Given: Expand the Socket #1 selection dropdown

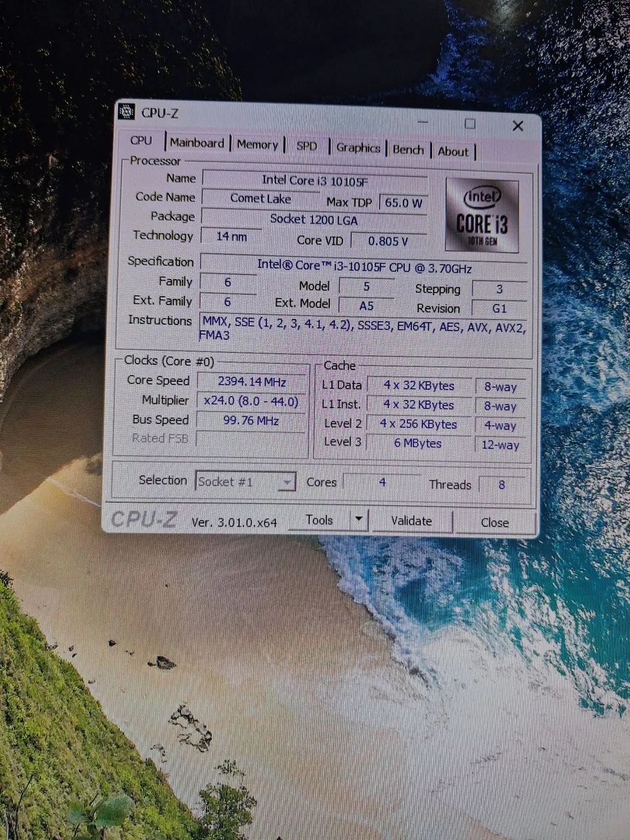Looking at the screenshot, I should [x=245, y=482].
